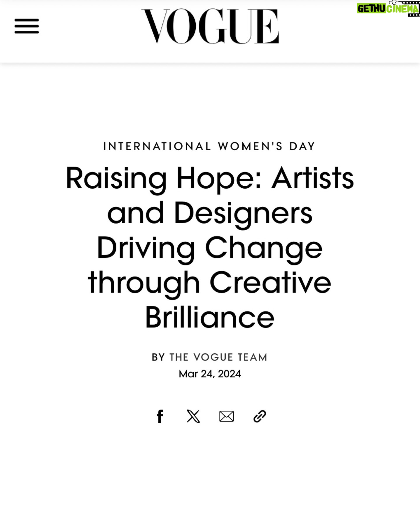
Task: Click the through Creative headline line
Action: click(210, 283)
